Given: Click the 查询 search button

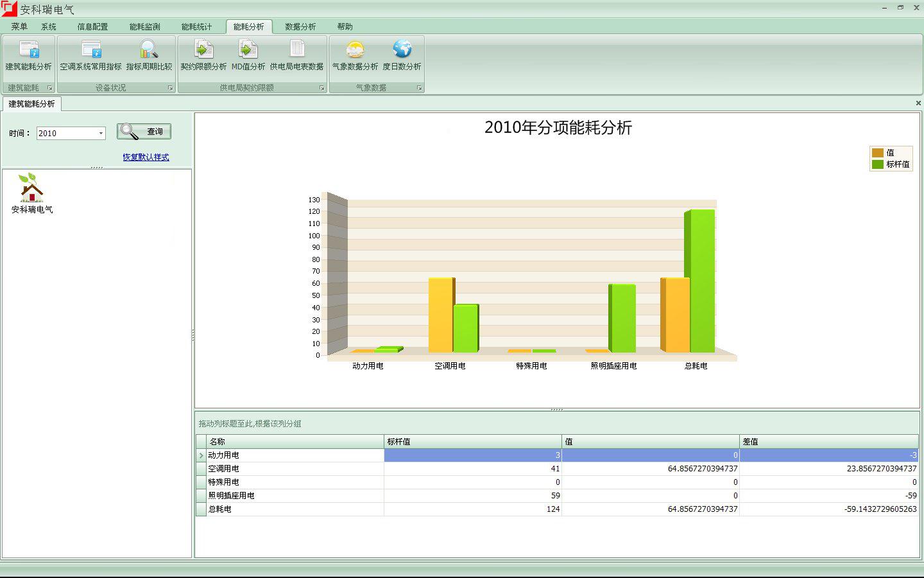Looking at the screenshot, I should [x=144, y=132].
